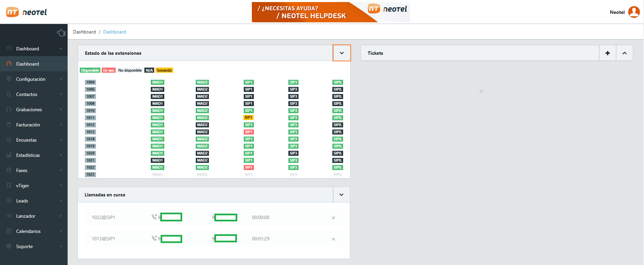644x265 pixels.
Task: Expand the Lanzador sidebar menu
Action: pos(26,216)
